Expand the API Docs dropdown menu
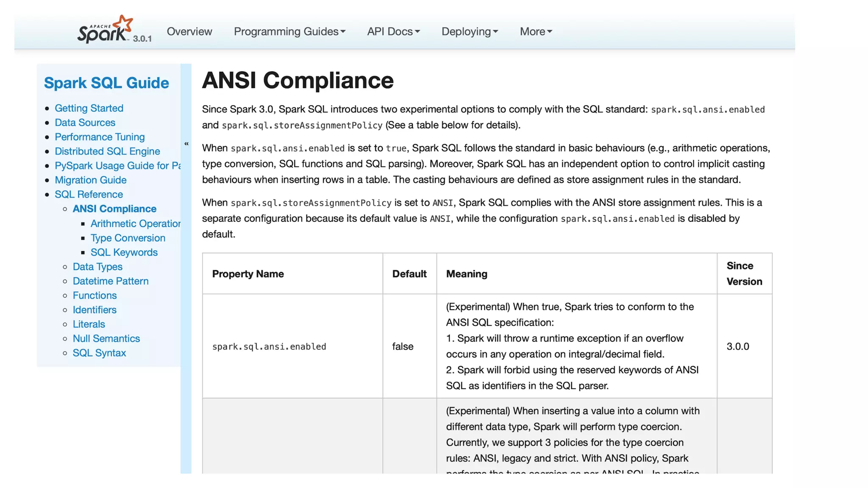 (x=393, y=31)
